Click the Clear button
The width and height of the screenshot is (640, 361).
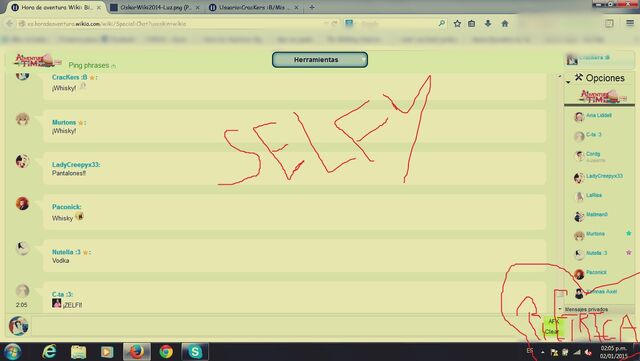tap(552, 332)
